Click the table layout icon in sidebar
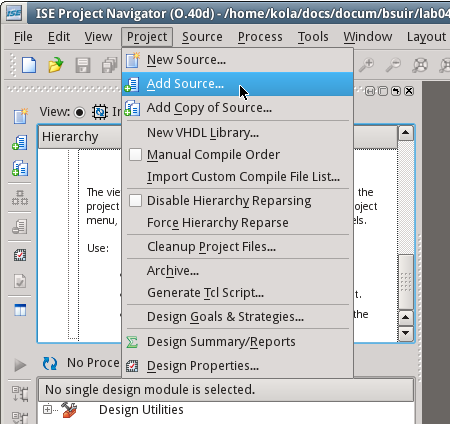The height and width of the screenshot is (424, 450). [x=20, y=310]
